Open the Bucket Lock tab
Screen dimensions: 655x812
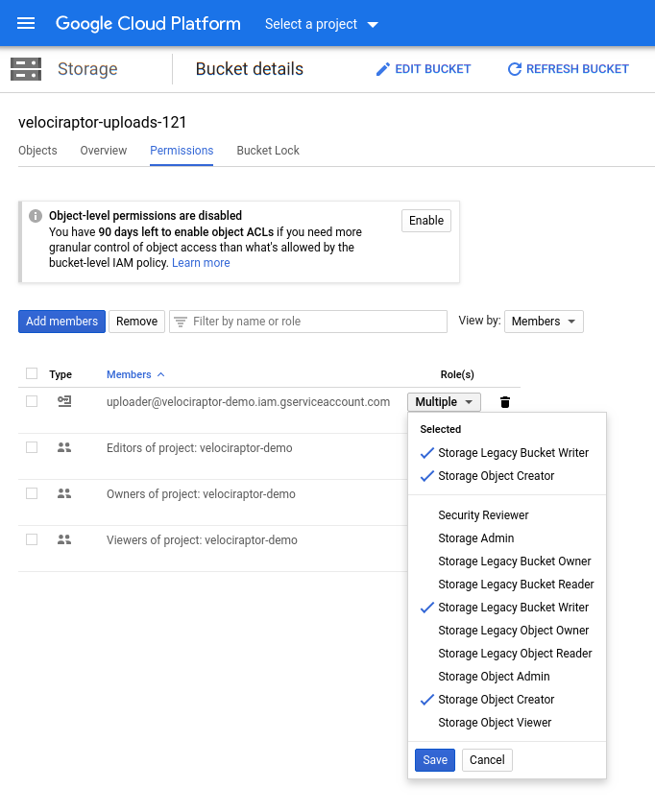268,151
